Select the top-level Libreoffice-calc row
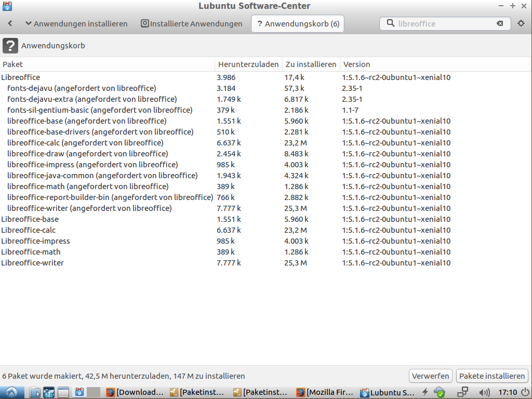This screenshot has width=532, height=399. [265, 230]
